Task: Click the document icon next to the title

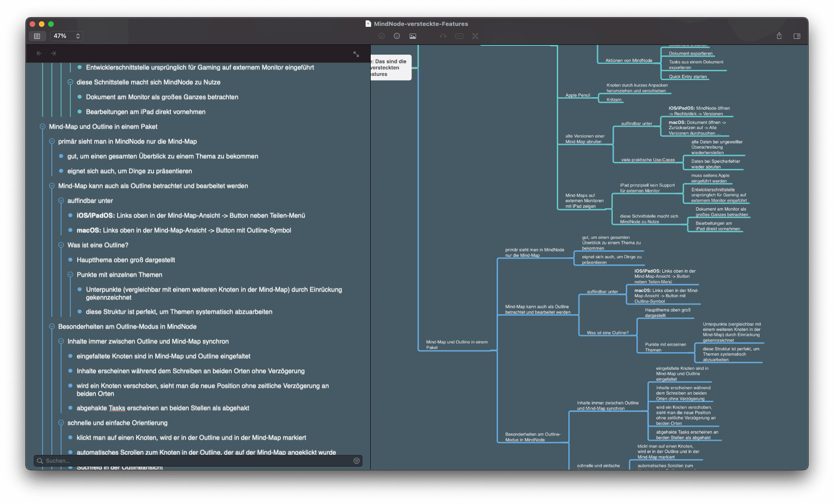Action: click(368, 24)
